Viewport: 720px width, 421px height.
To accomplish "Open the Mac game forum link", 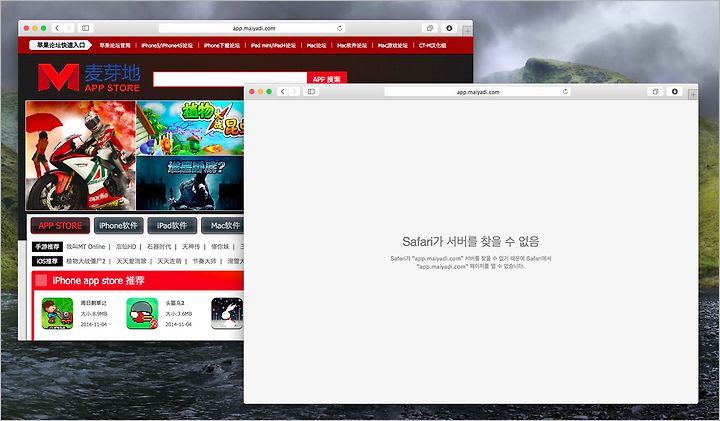I will tap(393, 45).
